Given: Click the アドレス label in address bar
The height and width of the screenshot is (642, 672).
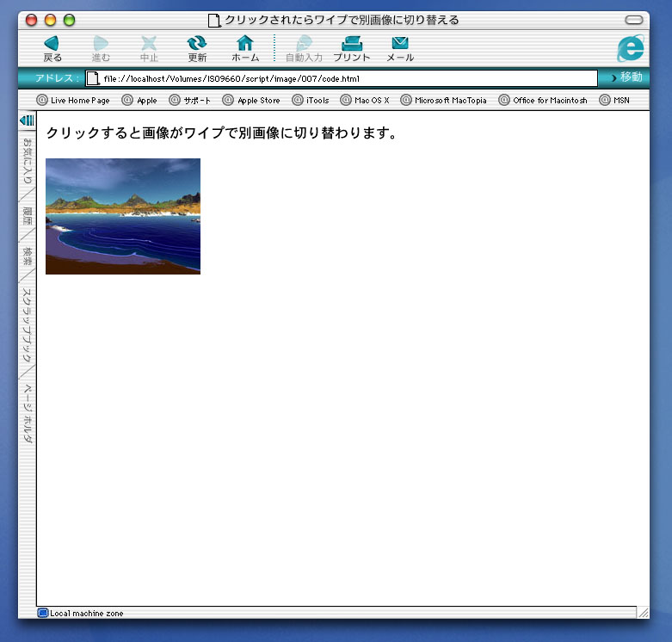Looking at the screenshot, I should 57,78.
